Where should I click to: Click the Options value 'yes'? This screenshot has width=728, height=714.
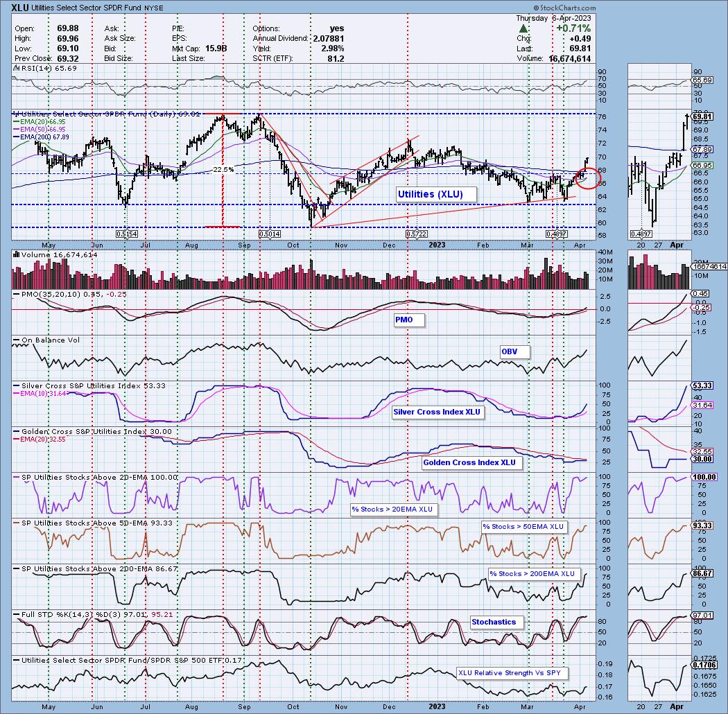pos(337,28)
